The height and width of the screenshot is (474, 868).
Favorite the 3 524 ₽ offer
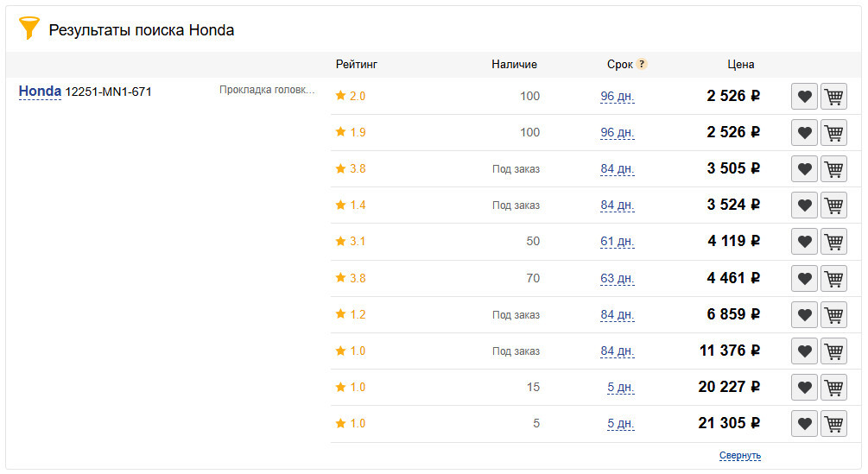pos(804,205)
